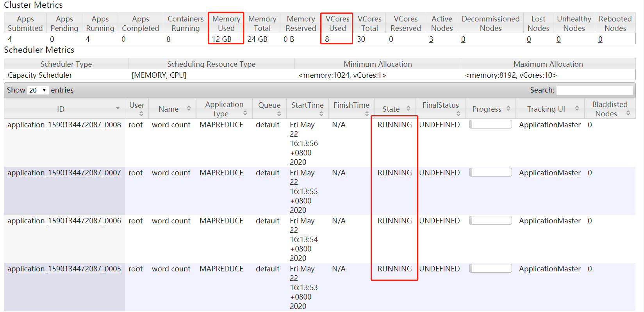Open ApplicationMaster link for application 0007
644x312 pixels.
point(549,173)
